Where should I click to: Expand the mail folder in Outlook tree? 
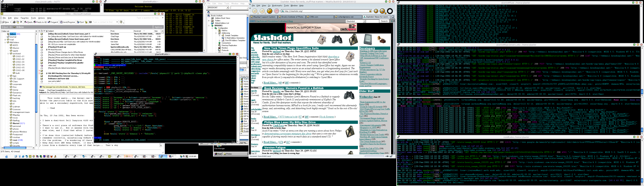5,40
